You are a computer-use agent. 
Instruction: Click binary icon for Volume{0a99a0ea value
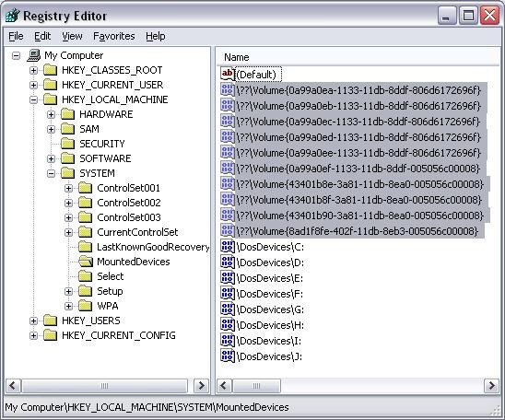[228, 89]
